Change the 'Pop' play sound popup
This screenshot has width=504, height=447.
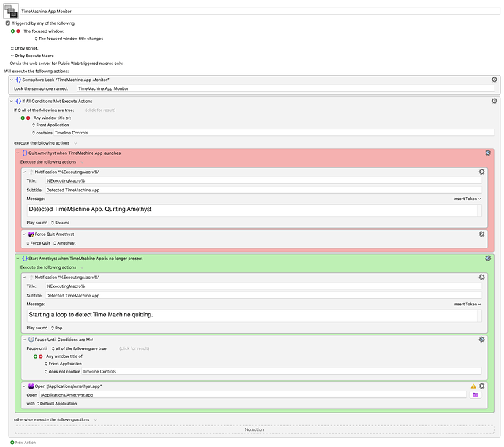[x=56, y=328]
